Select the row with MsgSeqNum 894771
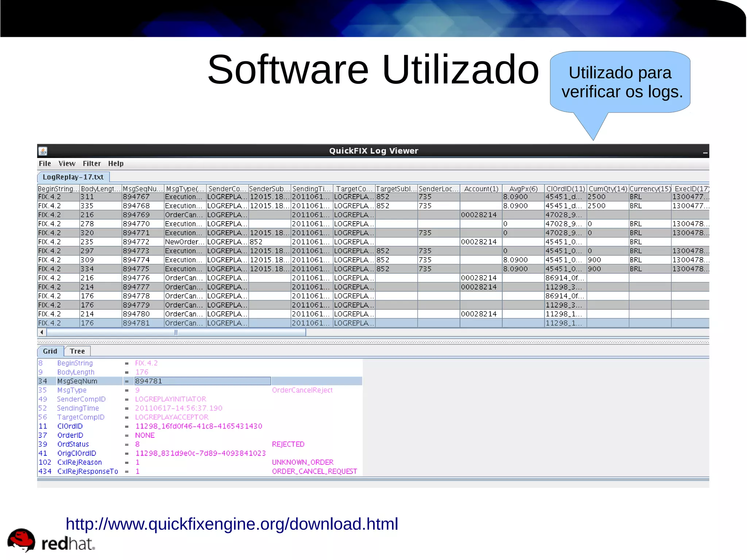This screenshot has width=747, height=560. (373, 233)
